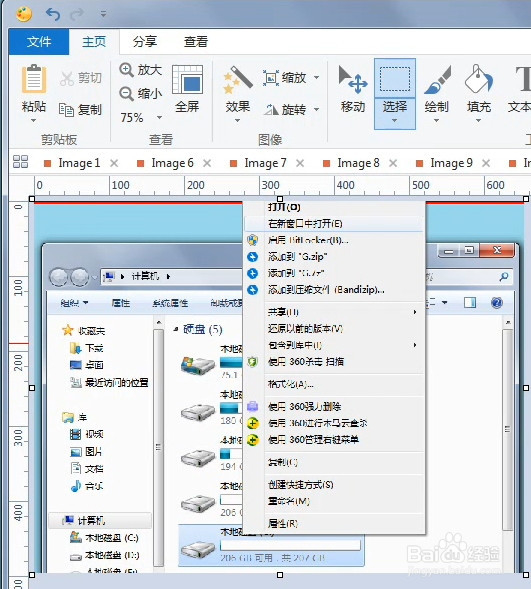The width and height of the screenshot is (531, 589).
Task: Click the application palette logo icon
Action: (24, 14)
